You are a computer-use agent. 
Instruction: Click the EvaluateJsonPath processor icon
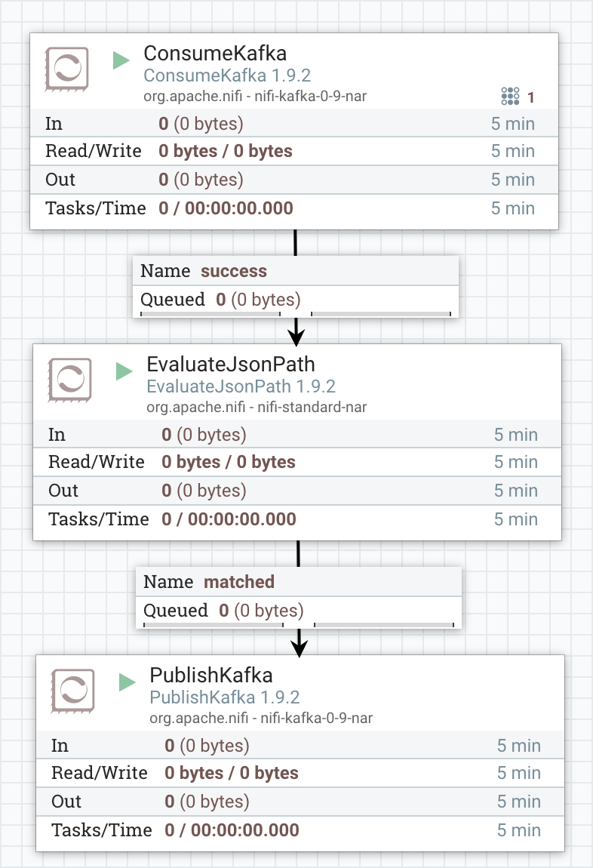pos(69,380)
